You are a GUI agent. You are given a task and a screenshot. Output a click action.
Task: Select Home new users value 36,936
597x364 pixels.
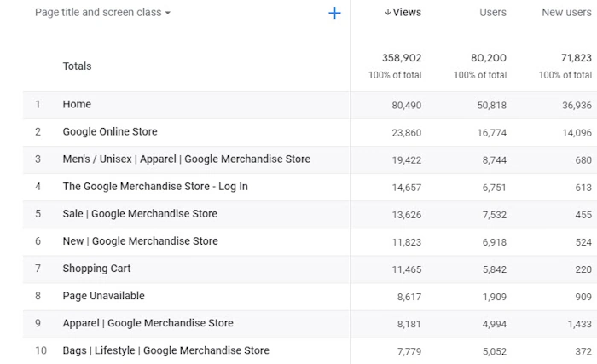(x=577, y=106)
